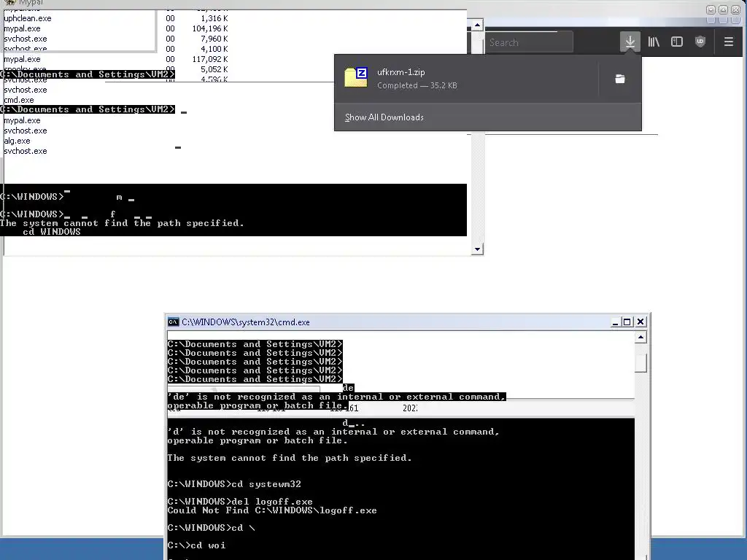Screen dimensions: 747x560
Task: Maximize the cmd.exe window
Action: [627, 322]
